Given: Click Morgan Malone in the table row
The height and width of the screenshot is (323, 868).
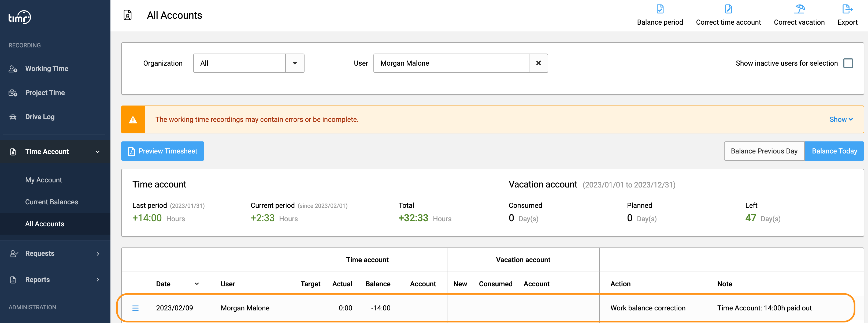Looking at the screenshot, I should click(x=245, y=308).
